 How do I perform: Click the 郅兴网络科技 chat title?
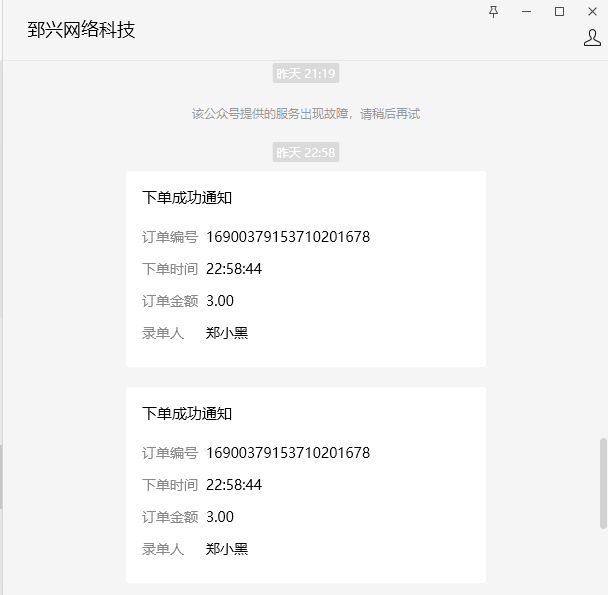pyautogui.click(x=81, y=30)
